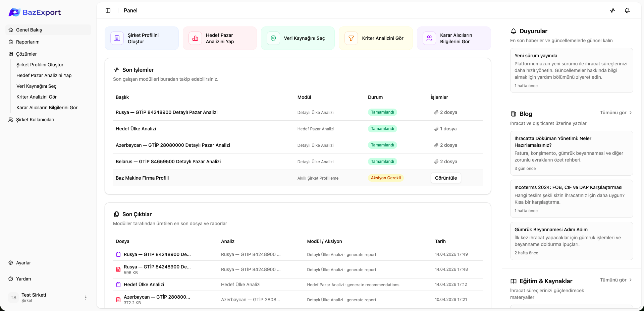Screen dimensions: 644x311
Task: Expand Eğitim & Kaynaklar with its chevron
Action: [630, 281]
